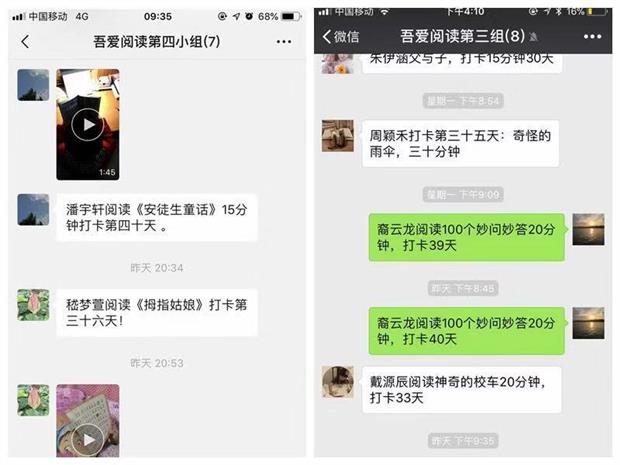
Task: Open three-dot menu in 第三组 chat
Action: pos(592,36)
